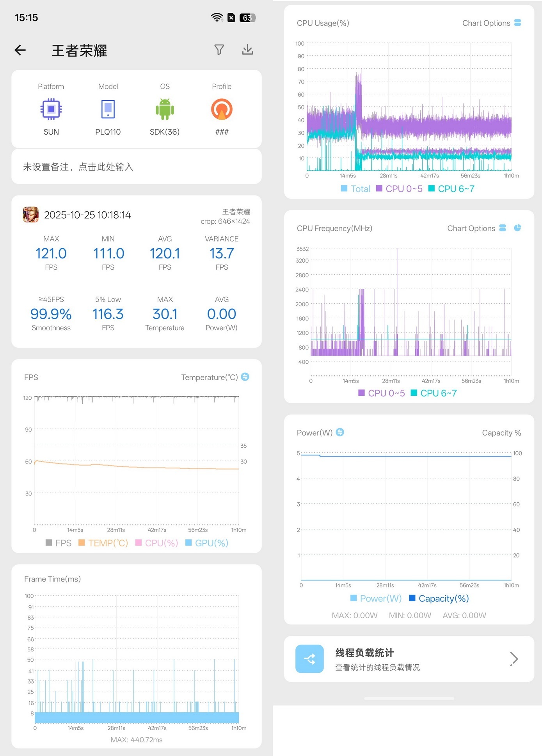Tap the download export icon

pyautogui.click(x=247, y=50)
